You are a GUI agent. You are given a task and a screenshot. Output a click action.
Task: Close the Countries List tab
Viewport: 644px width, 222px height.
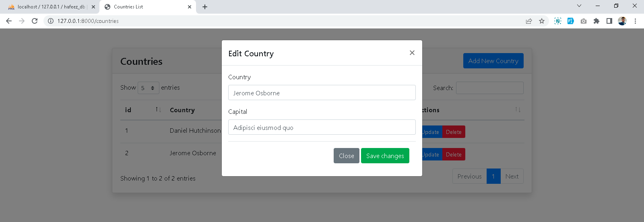[x=190, y=7]
